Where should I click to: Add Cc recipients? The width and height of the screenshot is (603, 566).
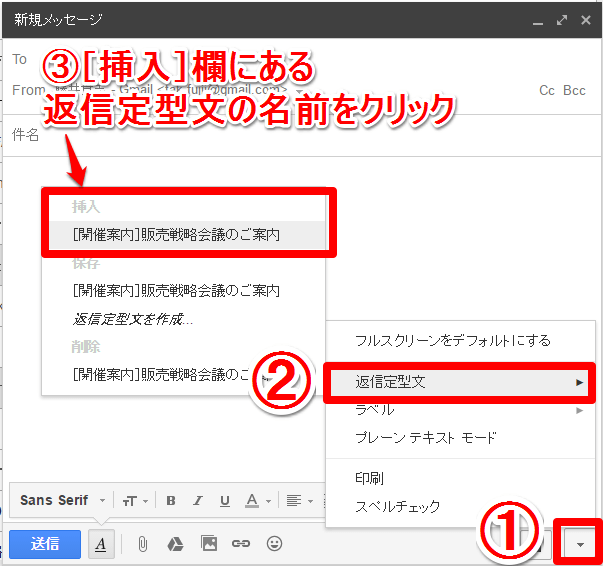pyautogui.click(x=546, y=90)
